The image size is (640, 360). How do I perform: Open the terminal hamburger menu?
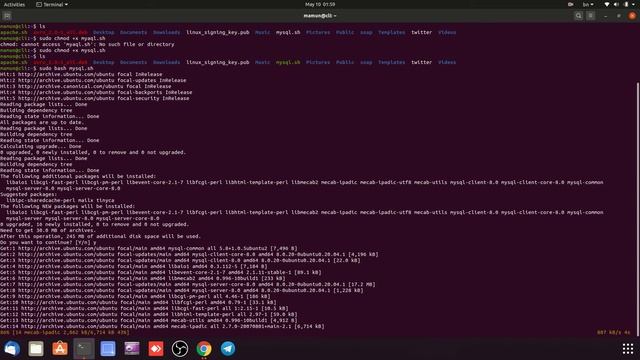click(591, 16)
